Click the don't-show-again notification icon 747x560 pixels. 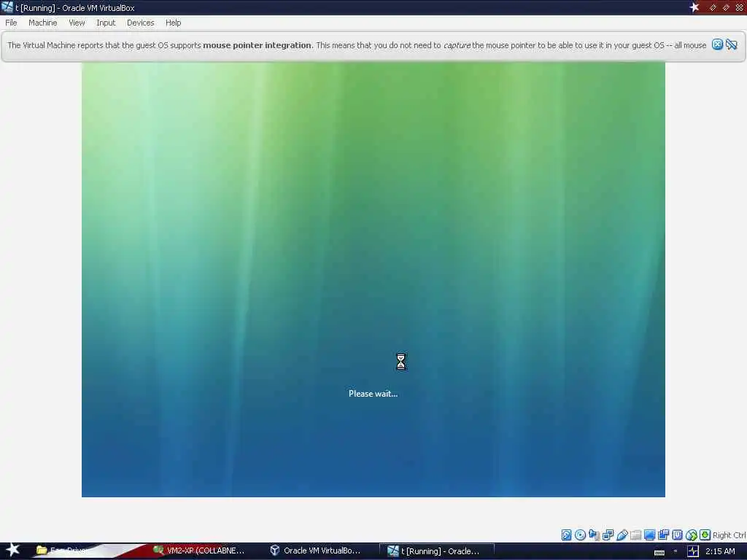coord(732,44)
